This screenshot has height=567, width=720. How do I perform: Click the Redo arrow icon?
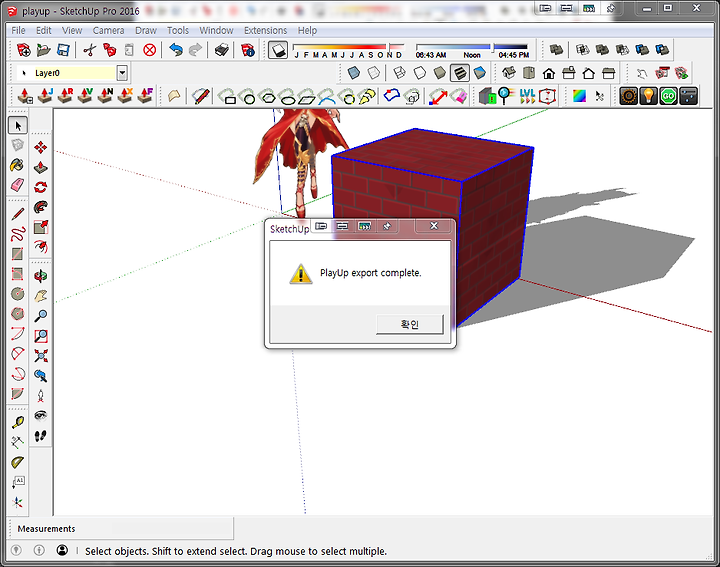(x=196, y=50)
